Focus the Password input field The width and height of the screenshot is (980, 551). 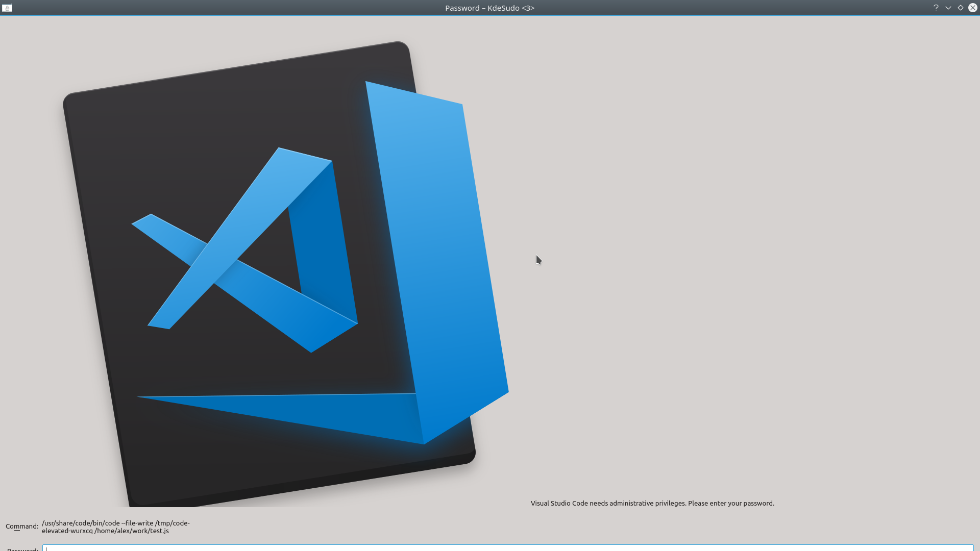pos(508,548)
